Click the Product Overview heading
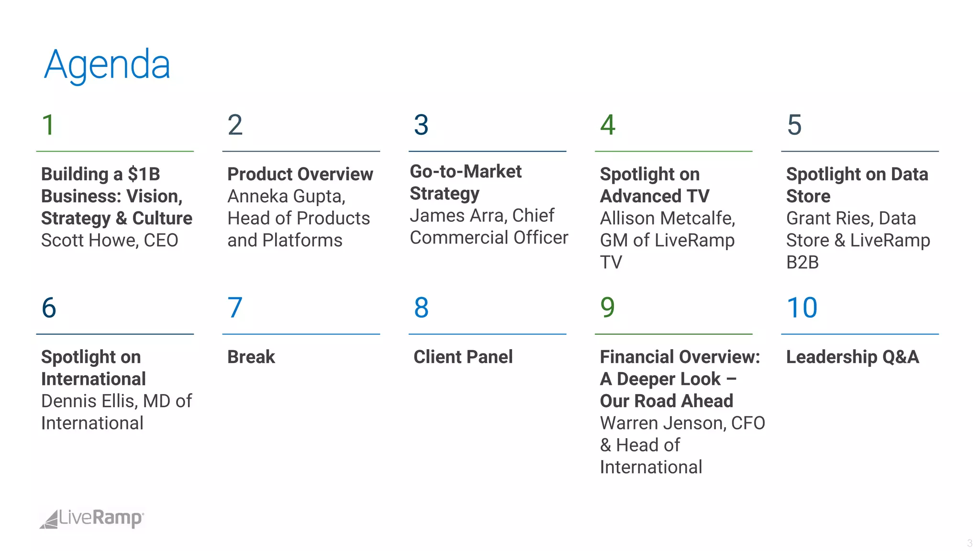This screenshot has height=551, width=980. pyautogui.click(x=300, y=174)
